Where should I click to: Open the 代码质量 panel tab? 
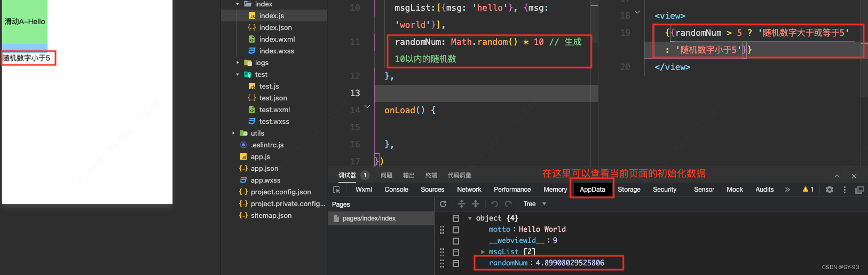(460, 175)
